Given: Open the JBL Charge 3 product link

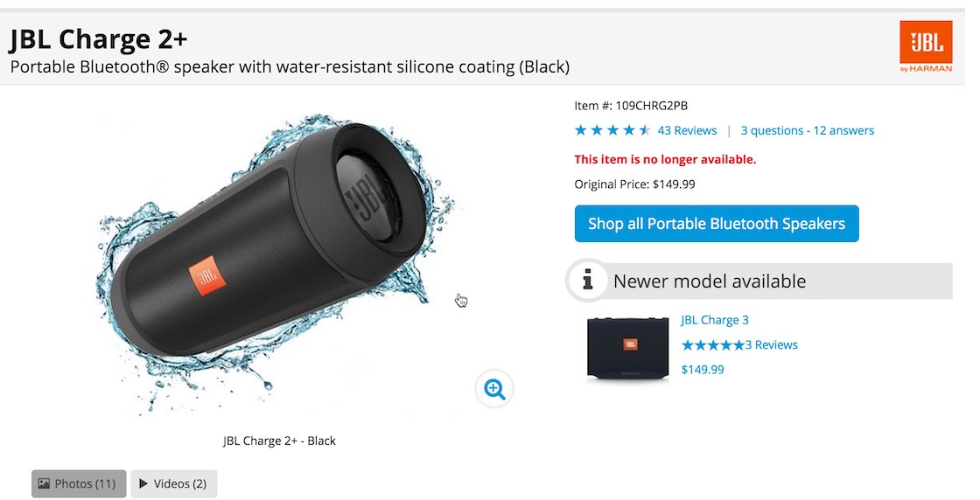Looking at the screenshot, I should (715, 320).
